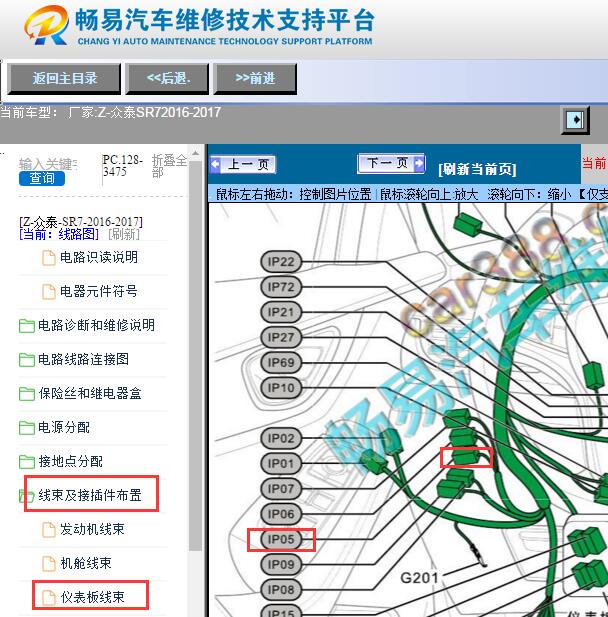The width and height of the screenshot is (608, 617).
Task: Click the [刷新当前页] link
Action: click(x=477, y=169)
